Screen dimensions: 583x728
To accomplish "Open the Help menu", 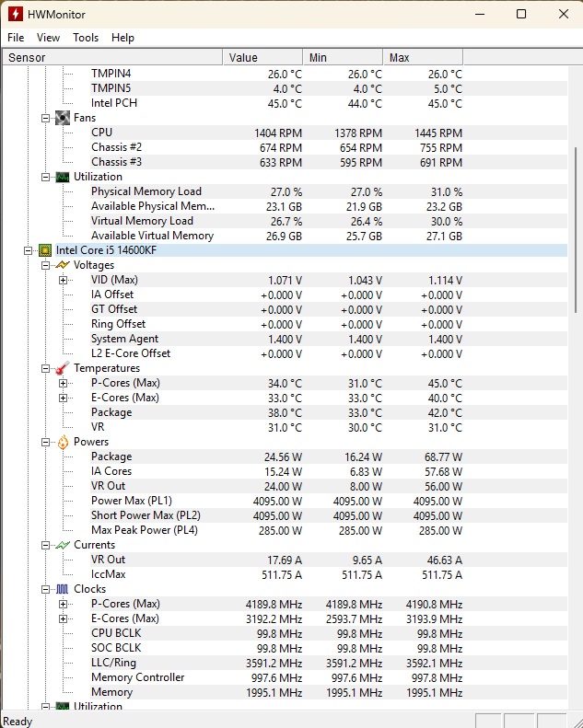I will pyautogui.click(x=122, y=38).
